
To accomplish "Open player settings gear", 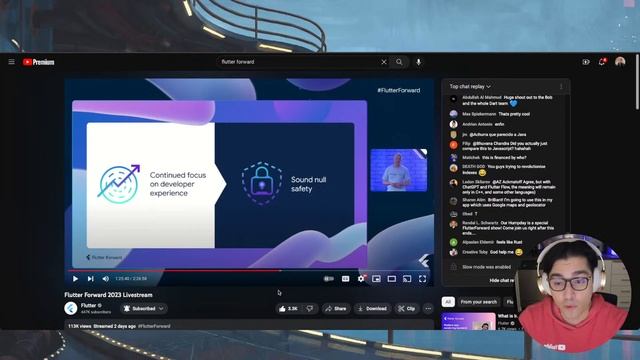I will click(x=361, y=279).
